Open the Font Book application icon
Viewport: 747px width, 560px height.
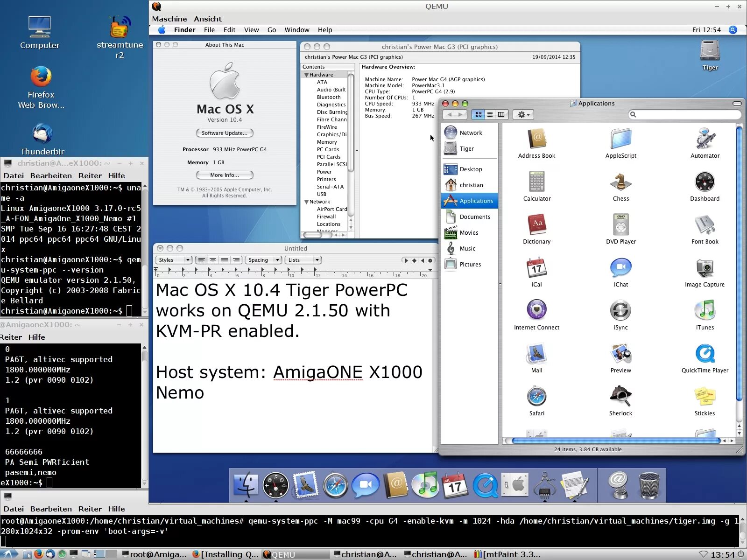coord(705,224)
